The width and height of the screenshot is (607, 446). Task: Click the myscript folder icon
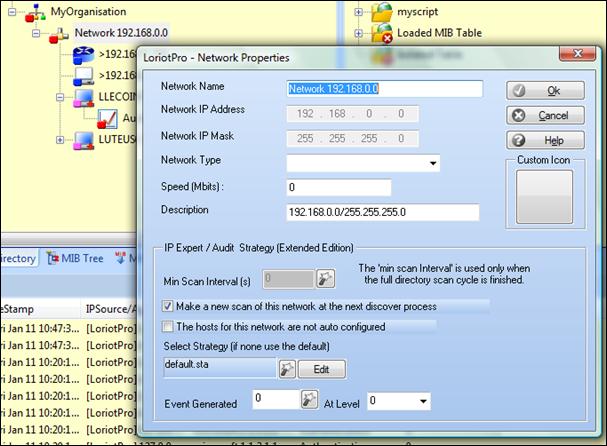click(382, 12)
